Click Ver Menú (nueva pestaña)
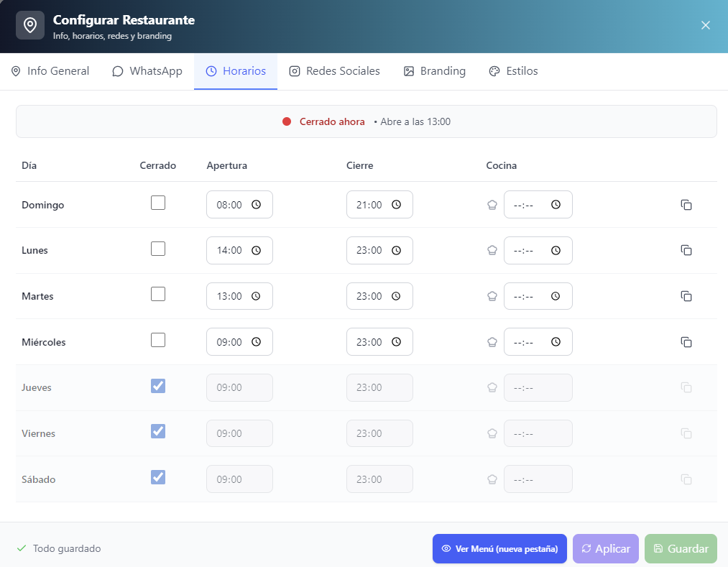Screen dimensions: 728x567 coord(499,548)
